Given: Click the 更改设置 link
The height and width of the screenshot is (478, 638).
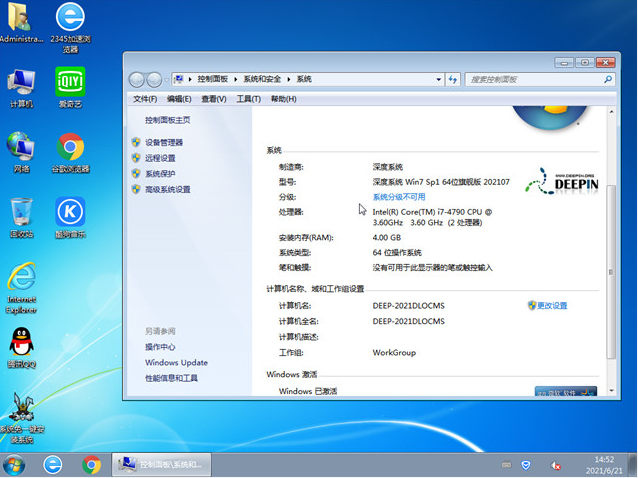Looking at the screenshot, I should point(551,305).
